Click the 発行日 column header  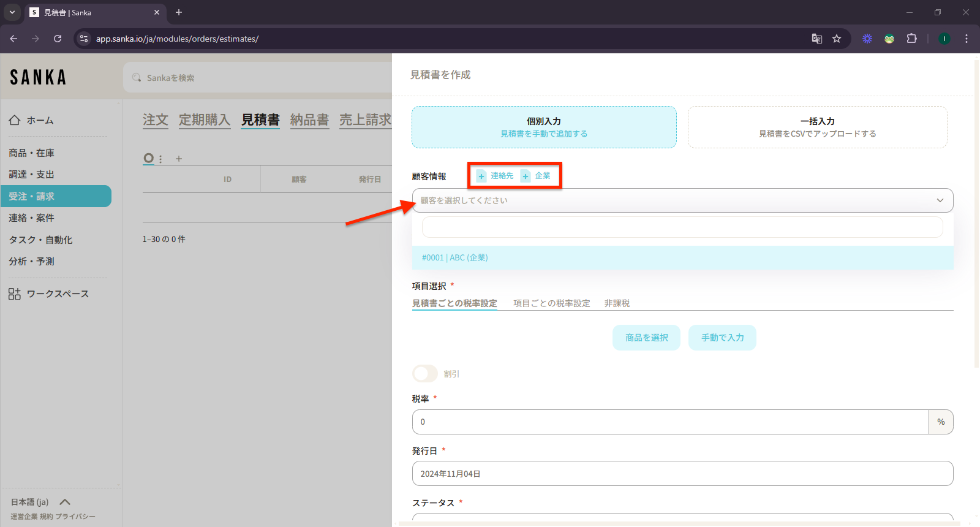coord(370,180)
